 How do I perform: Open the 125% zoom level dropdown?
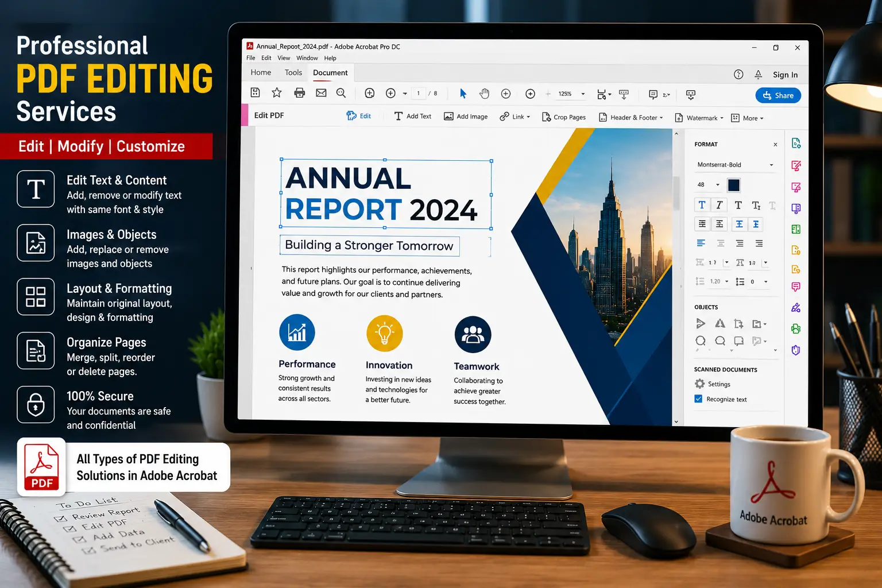(x=571, y=94)
